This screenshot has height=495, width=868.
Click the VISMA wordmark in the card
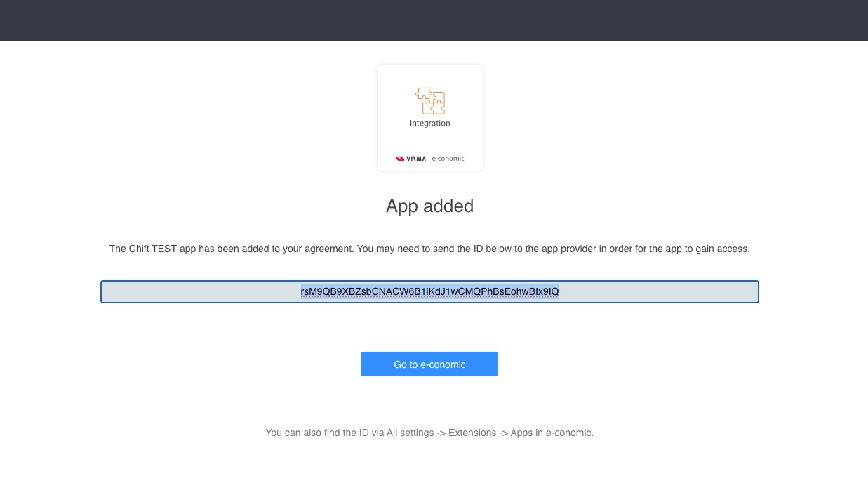416,159
